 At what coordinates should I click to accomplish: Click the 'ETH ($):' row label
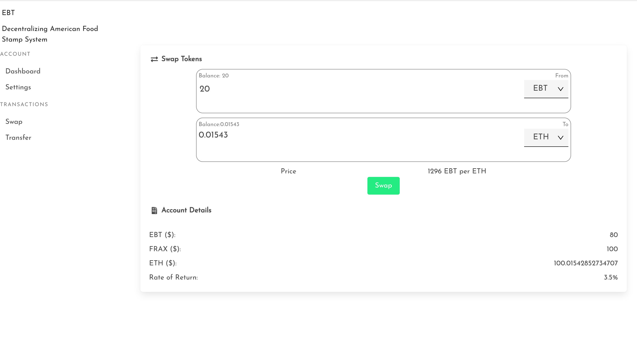coord(163,263)
